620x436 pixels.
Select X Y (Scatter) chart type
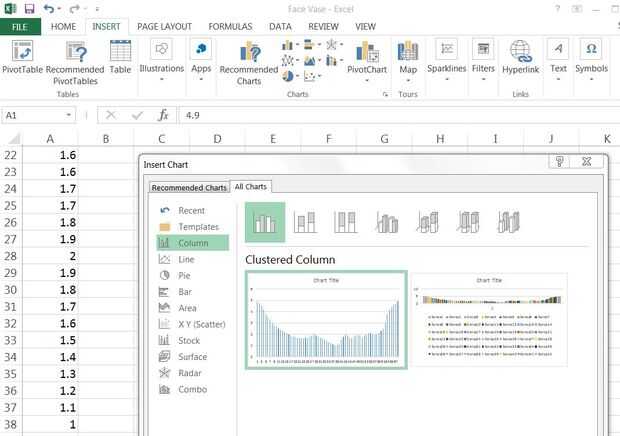coord(192,324)
